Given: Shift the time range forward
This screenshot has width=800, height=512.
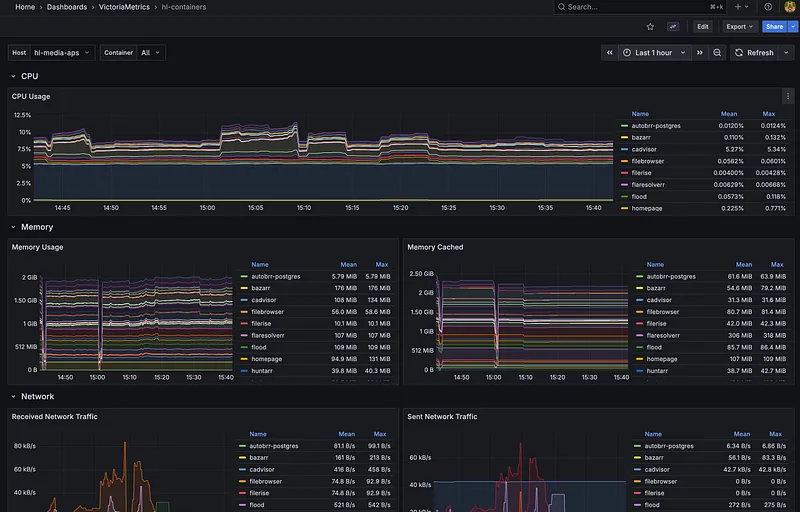Looking at the screenshot, I should (700, 53).
